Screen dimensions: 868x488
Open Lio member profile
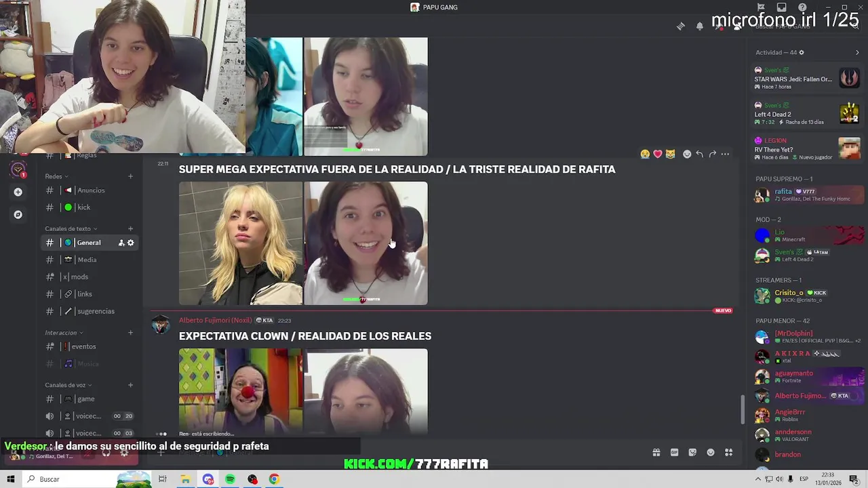pos(808,235)
